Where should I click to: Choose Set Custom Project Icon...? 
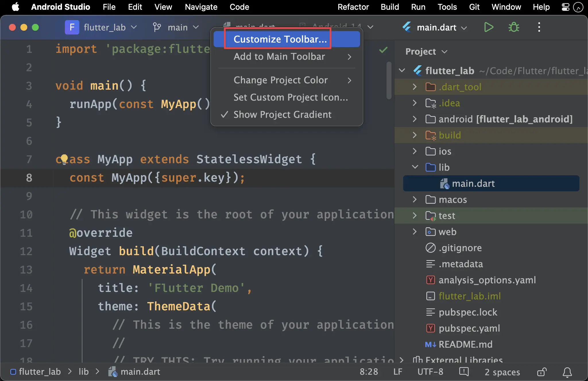[287, 97]
